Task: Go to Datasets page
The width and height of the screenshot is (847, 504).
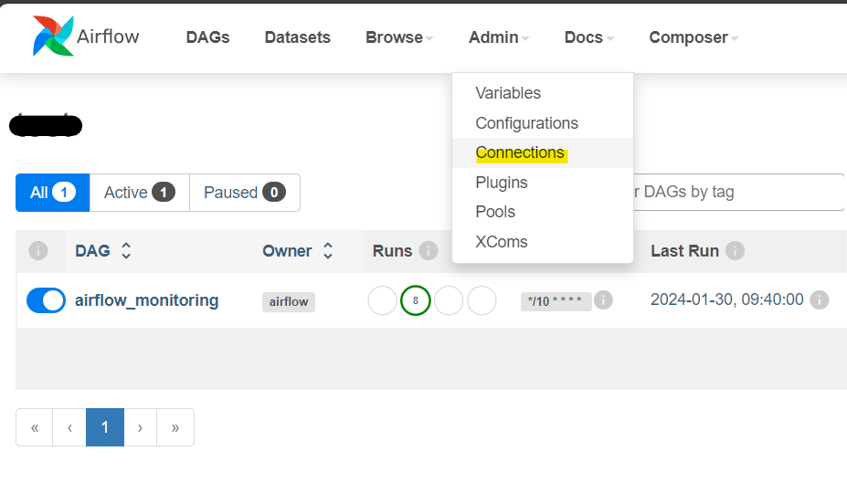Action: pyautogui.click(x=298, y=37)
